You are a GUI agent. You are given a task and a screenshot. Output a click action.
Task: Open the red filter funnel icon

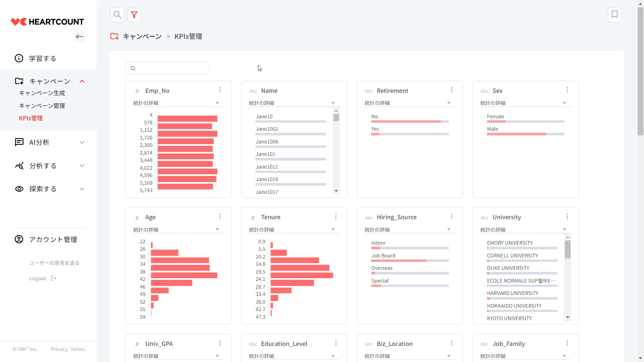click(x=134, y=15)
